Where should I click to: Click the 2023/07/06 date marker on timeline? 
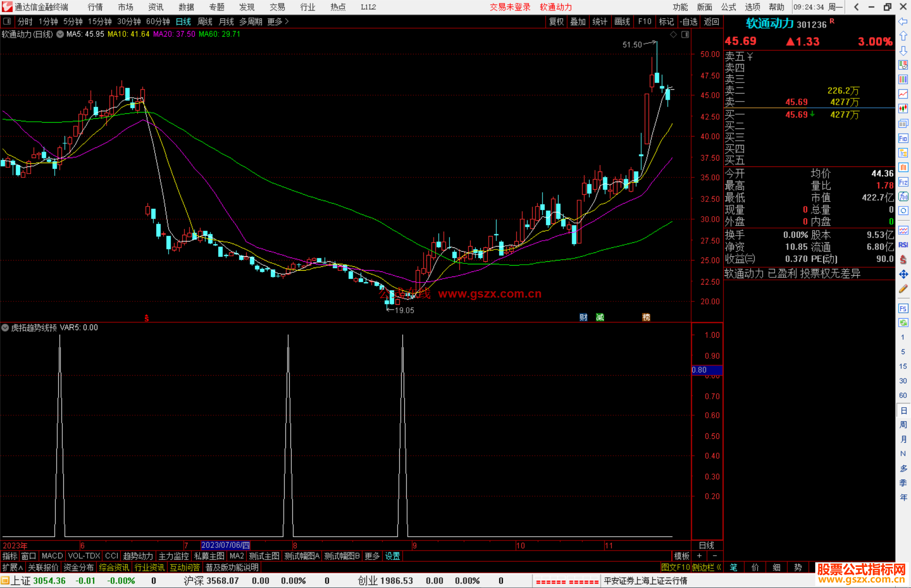point(225,545)
